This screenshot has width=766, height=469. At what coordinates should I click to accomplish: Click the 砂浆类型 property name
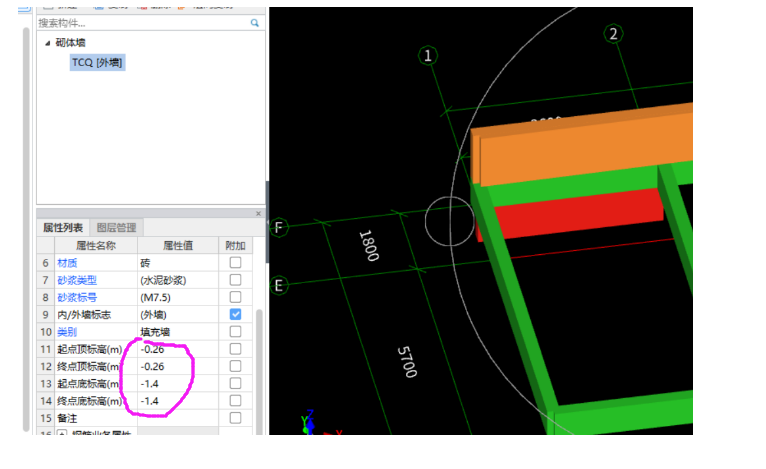click(x=77, y=280)
